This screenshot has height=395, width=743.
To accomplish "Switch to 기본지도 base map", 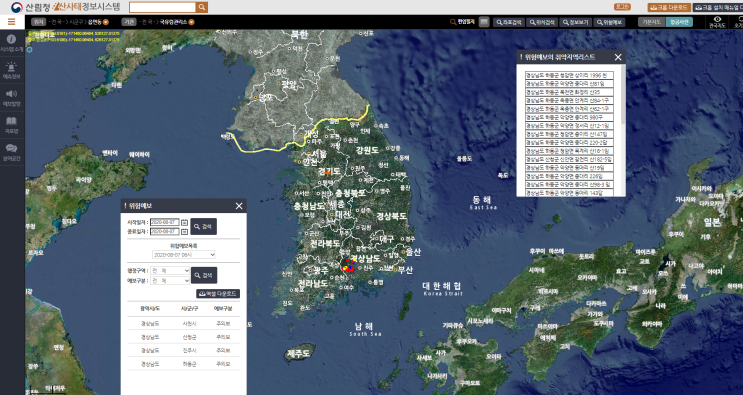I will click(x=652, y=22).
